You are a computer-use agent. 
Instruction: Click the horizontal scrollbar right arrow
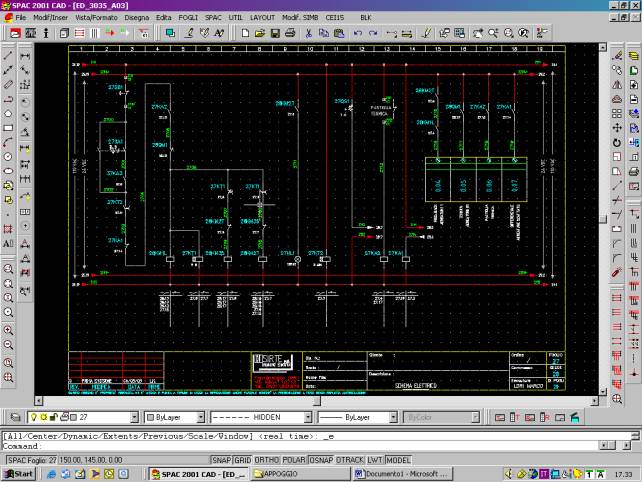(x=595, y=401)
